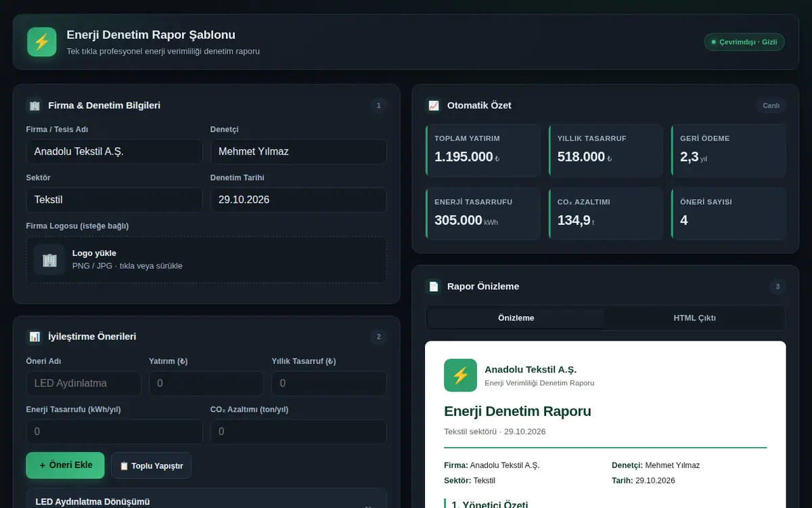The height and width of the screenshot is (508, 812).
Task: Click the Enerji Denetim Rapor Şablonu page title
Action: 151,35
